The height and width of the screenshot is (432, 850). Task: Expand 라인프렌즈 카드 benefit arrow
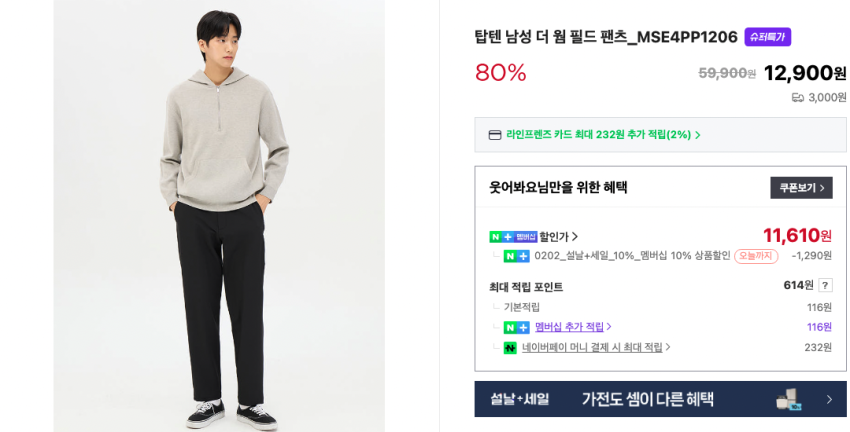point(698,135)
